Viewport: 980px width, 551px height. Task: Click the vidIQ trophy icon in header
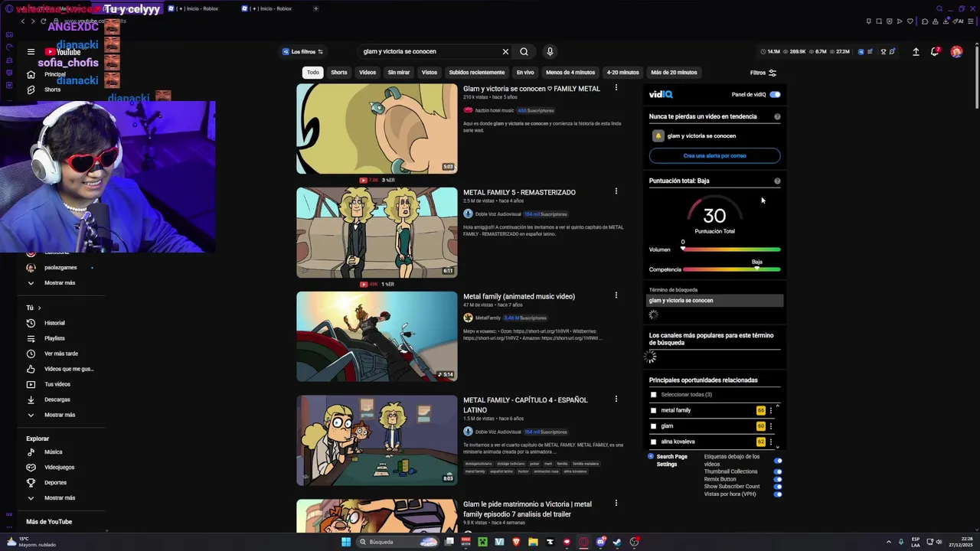click(x=883, y=52)
